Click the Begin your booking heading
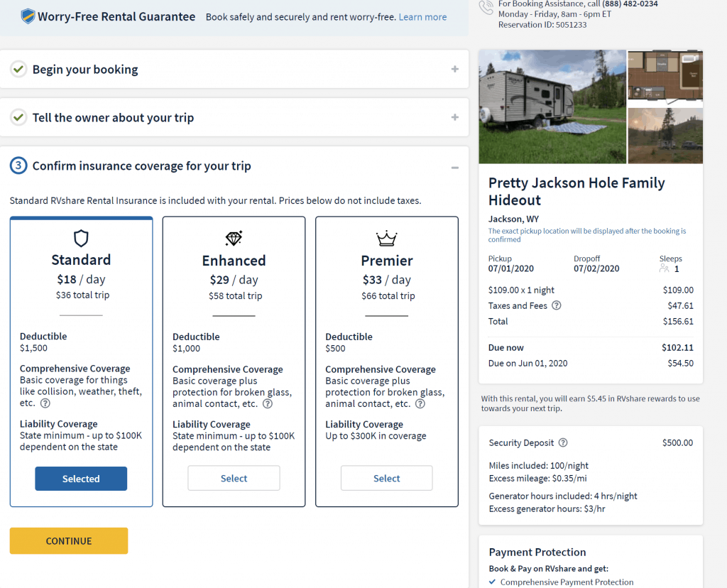This screenshot has width=727, height=588. coord(85,70)
